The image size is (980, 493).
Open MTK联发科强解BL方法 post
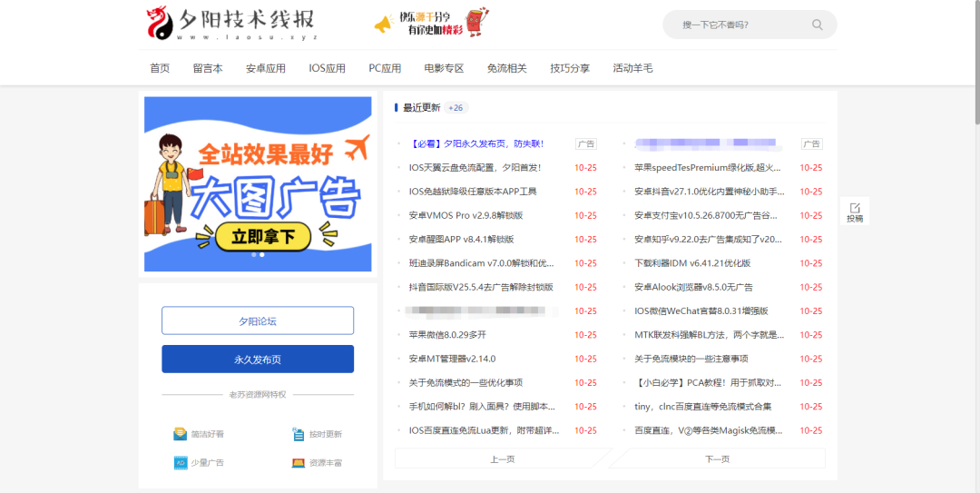(710, 335)
